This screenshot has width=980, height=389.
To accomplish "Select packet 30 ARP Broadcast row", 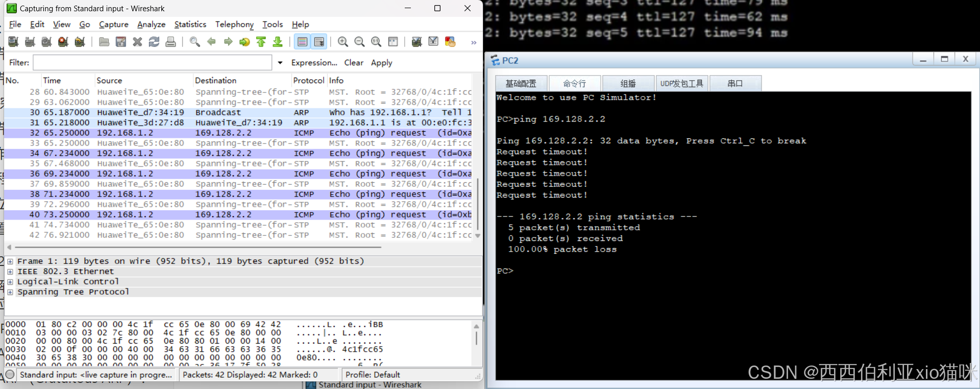I will (238, 112).
